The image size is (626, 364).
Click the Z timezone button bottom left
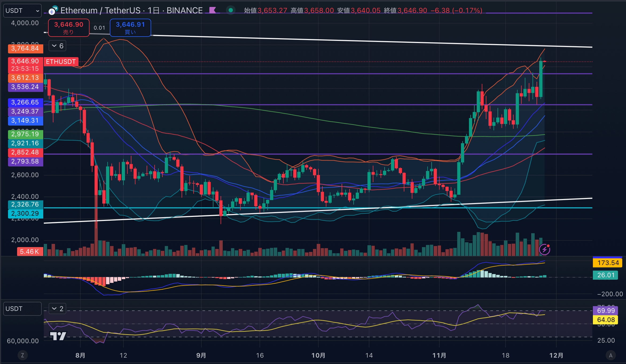[22, 355]
